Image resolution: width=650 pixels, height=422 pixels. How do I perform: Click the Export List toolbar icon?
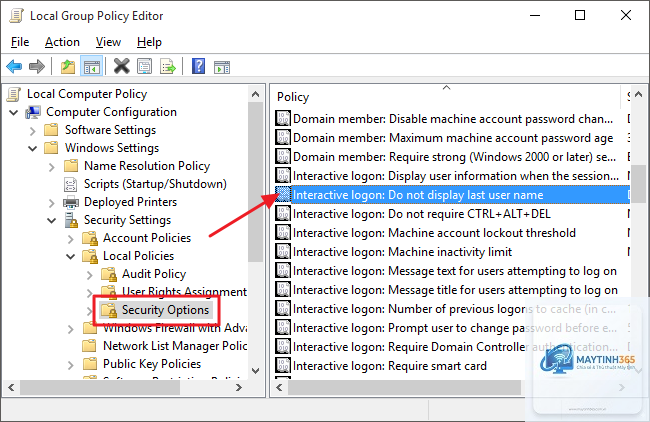167,66
